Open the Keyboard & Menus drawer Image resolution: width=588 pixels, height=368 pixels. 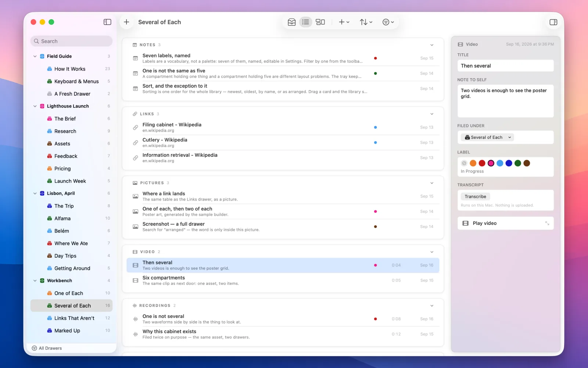71,81
